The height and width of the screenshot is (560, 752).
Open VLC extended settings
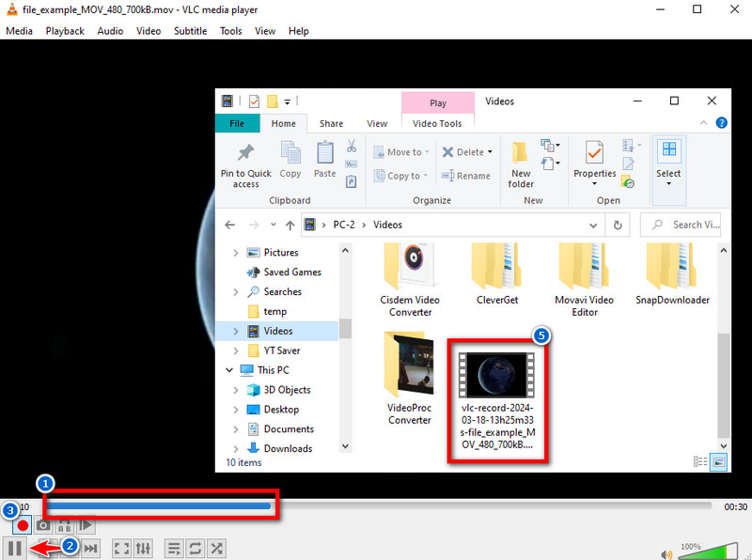(x=144, y=548)
